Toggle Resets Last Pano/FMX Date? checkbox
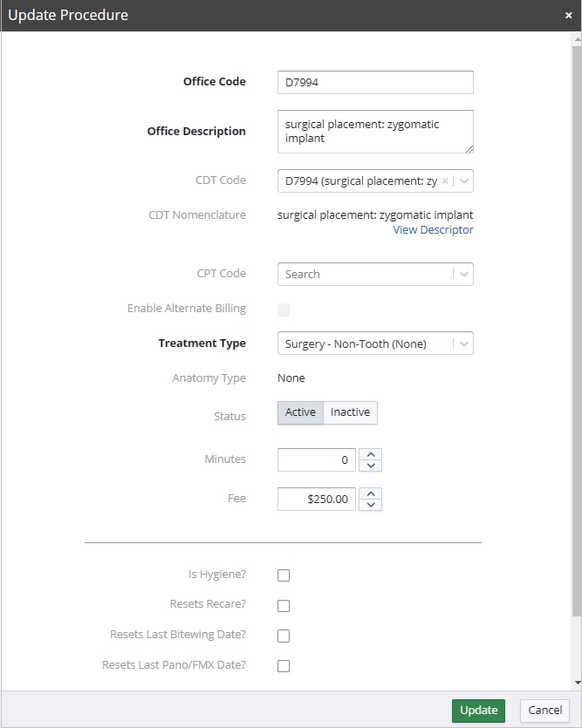The width and height of the screenshot is (582, 728). [284, 666]
